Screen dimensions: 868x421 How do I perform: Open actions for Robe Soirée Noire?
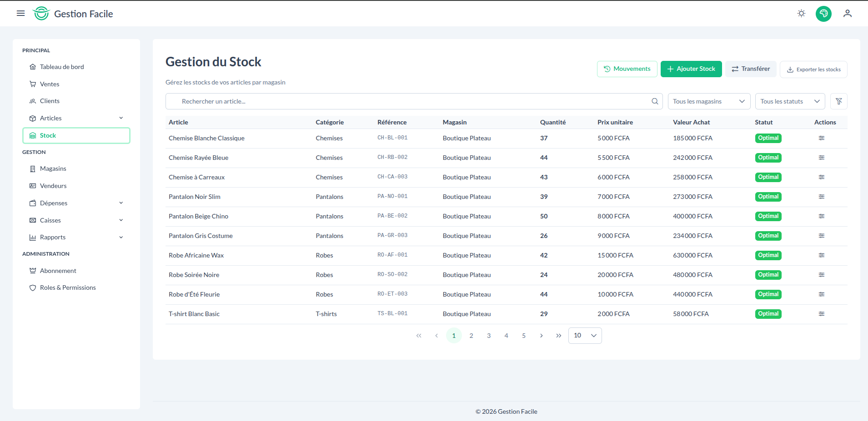point(821,275)
